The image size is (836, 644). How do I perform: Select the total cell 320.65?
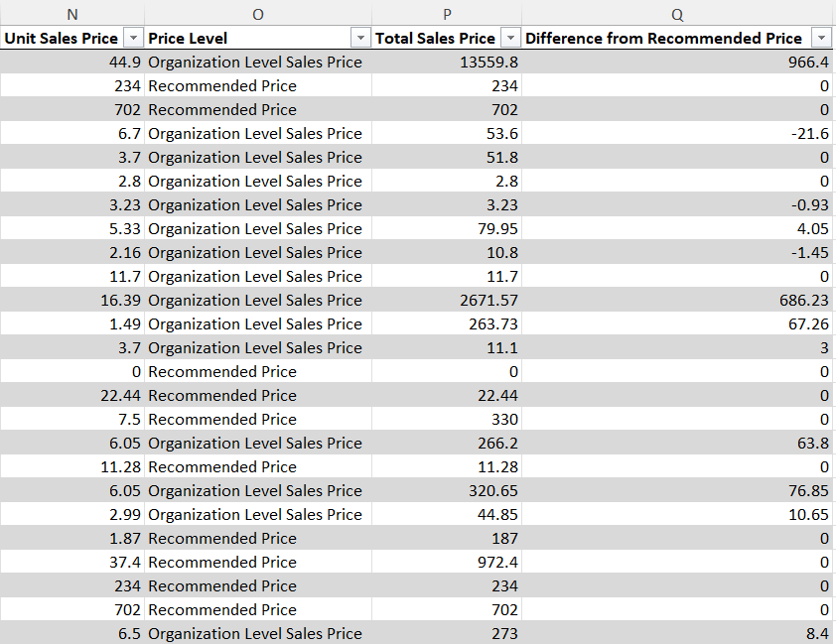(447, 490)
